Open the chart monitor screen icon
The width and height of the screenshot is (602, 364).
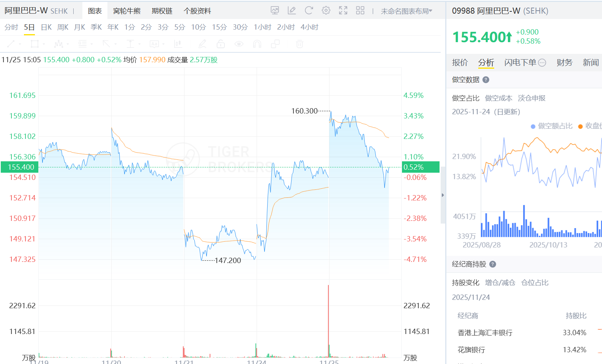[x=275, y=11]
